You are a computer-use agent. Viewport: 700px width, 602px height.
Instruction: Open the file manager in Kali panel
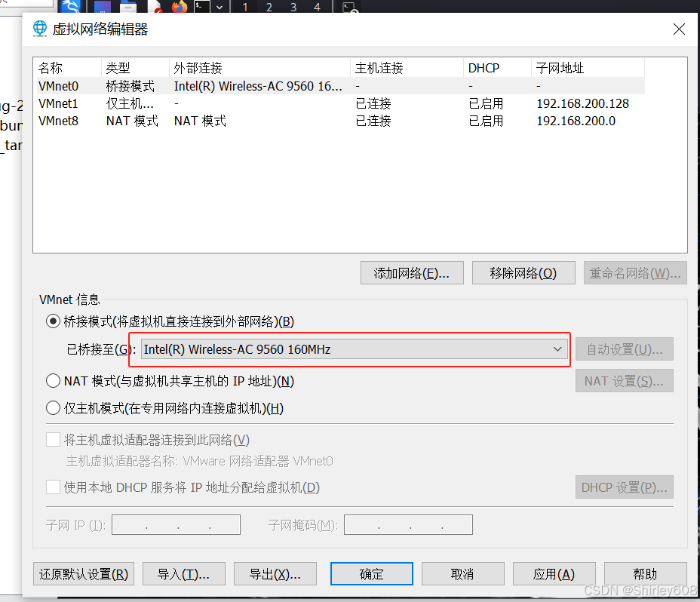pyautogui.click(x=128, y=6)
